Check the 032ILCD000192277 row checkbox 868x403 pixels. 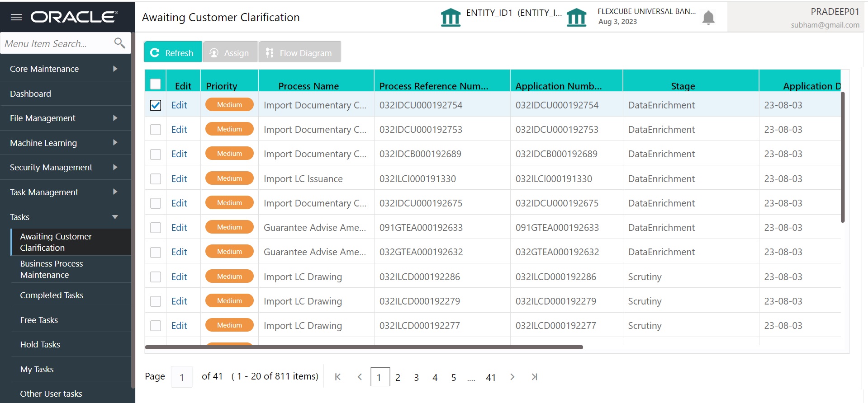click(x=155, y=326)
